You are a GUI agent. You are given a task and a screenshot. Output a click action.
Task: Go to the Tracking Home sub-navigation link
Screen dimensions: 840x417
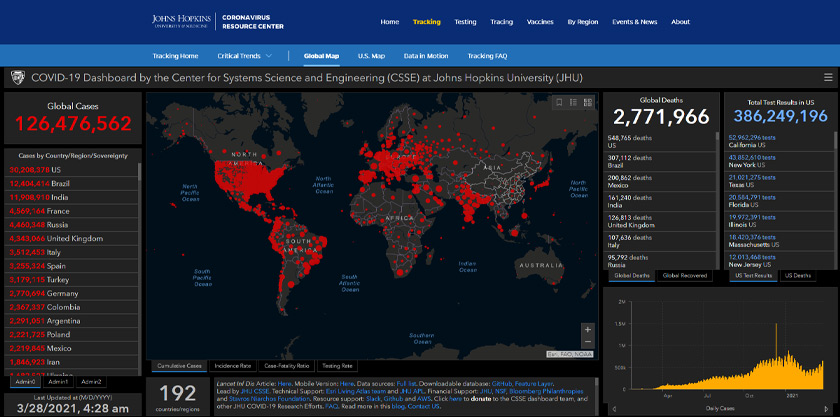[x=175, y=56]
